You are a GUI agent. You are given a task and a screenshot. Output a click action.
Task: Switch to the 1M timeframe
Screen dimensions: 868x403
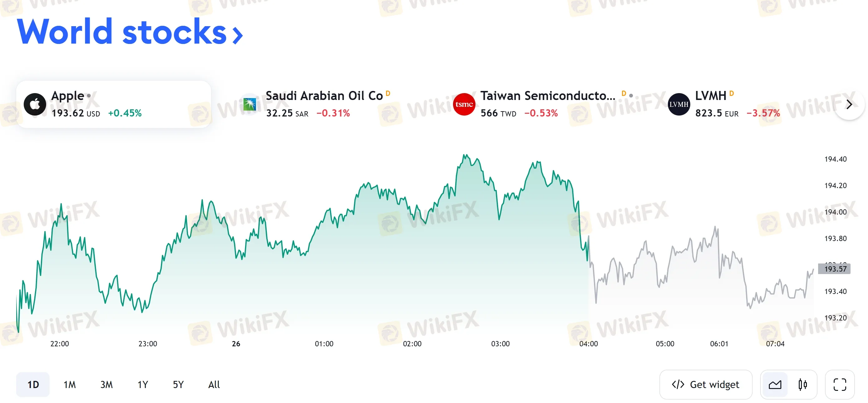[x=70, y=384]
